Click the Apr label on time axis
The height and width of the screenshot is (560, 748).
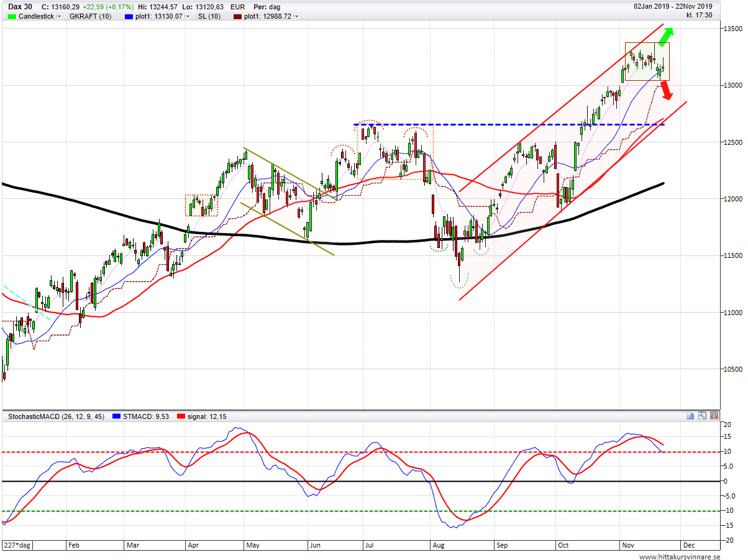pyautogui.click(x=193, y=545)
